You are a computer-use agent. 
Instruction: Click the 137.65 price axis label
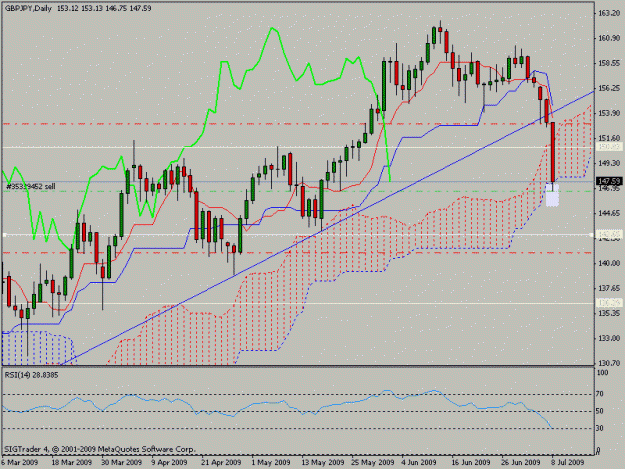coord(609,288)
